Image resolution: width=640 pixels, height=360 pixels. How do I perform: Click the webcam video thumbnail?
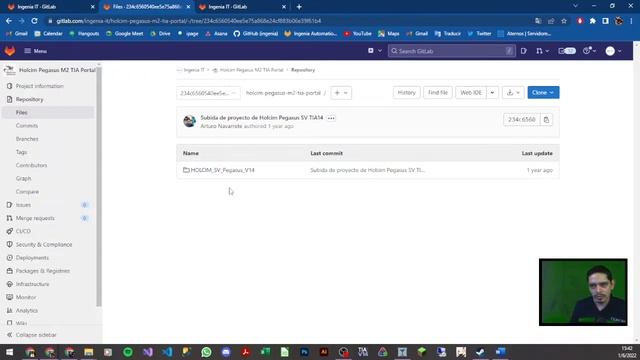[x=583, y=292]
